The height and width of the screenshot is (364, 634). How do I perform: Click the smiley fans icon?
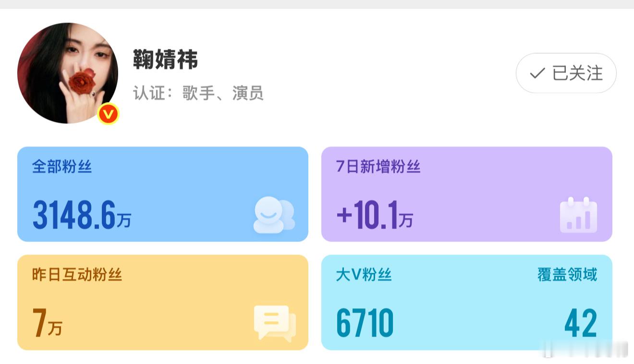[274, 215]
